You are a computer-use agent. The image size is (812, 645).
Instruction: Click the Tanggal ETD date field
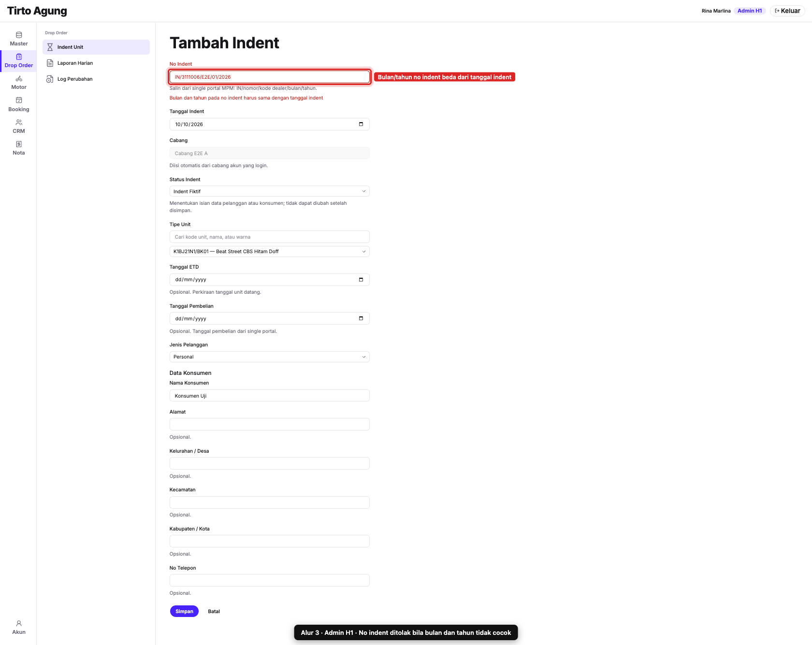point(270,280)
